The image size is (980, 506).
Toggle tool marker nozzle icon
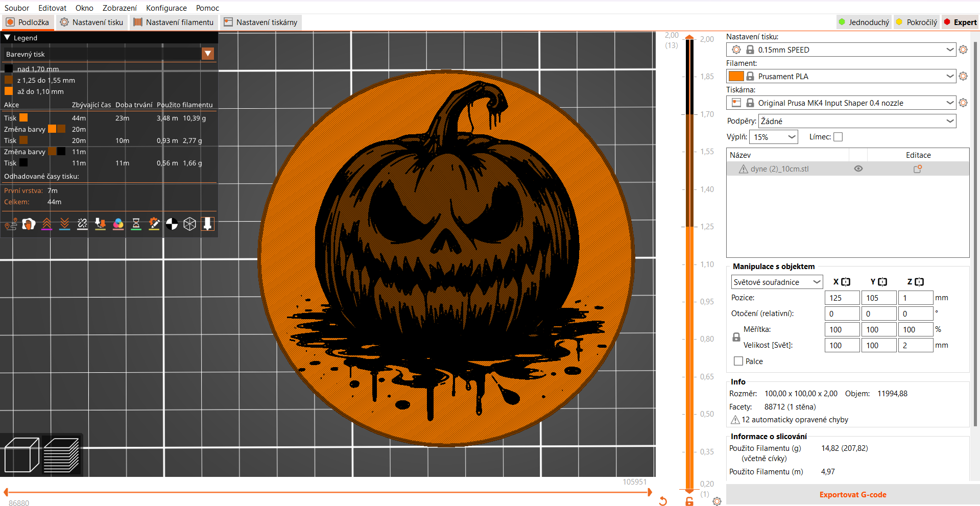pyautogui.click(x=207, y=224)
